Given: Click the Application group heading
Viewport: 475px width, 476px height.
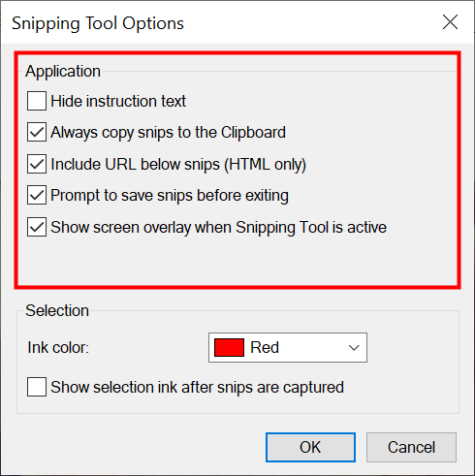Looking at the screenshot, I should [x=63, y=71].
